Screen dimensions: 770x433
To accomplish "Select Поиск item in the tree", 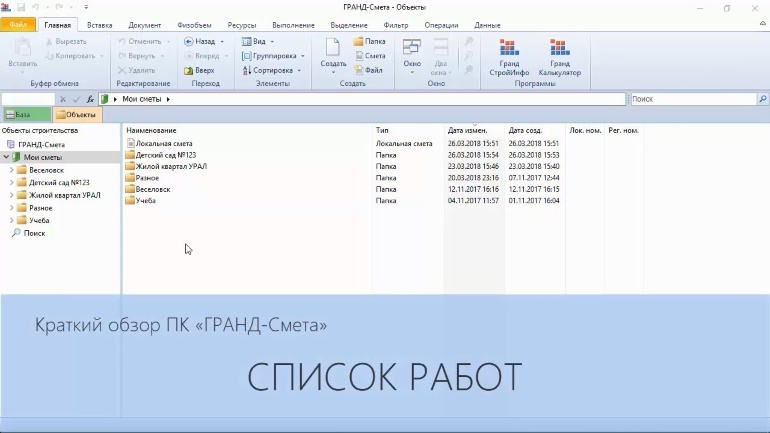I will [34, 233].
